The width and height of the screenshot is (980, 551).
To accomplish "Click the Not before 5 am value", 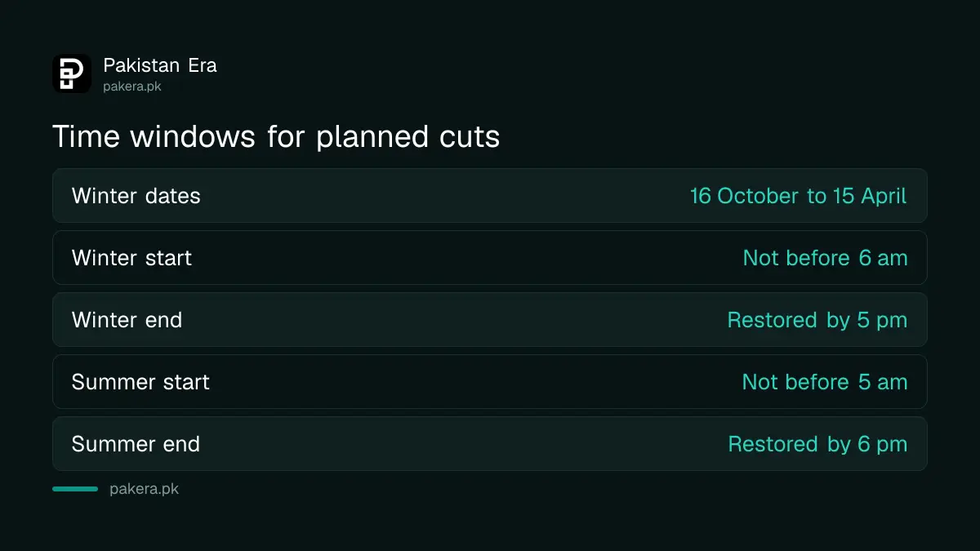I will (825, 382).
